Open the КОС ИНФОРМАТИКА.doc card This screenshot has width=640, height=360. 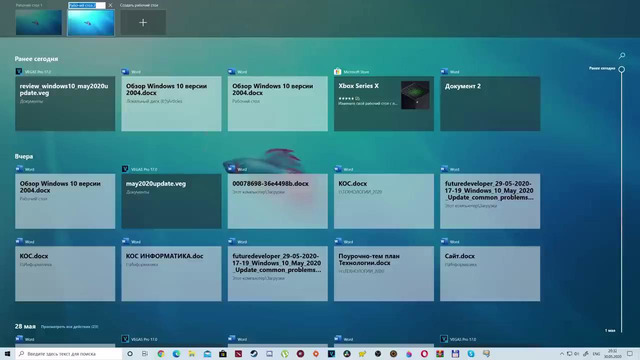(171, 273)
